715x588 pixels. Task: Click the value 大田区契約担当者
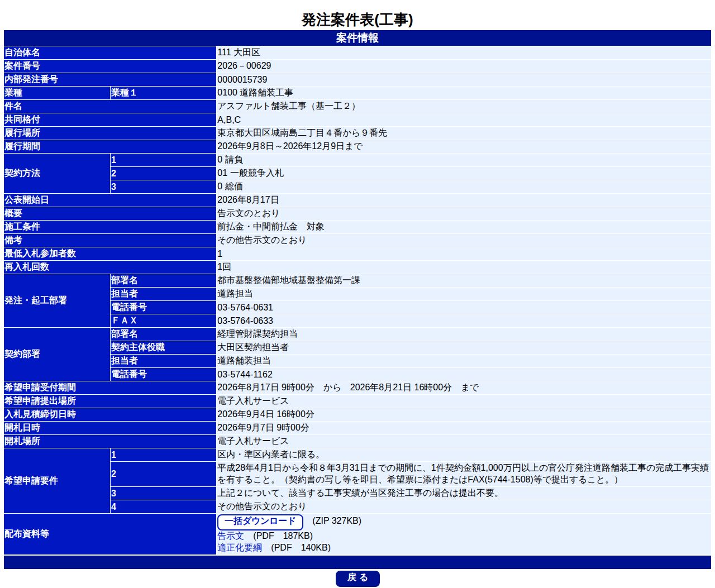pyautogui.click(x=253, y=347)
